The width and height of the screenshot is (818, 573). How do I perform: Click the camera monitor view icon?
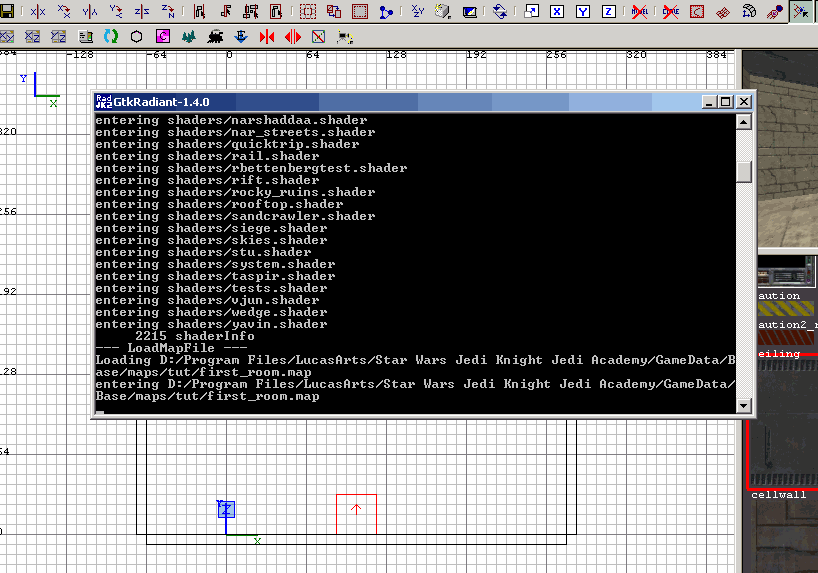(x=470, y=11)
